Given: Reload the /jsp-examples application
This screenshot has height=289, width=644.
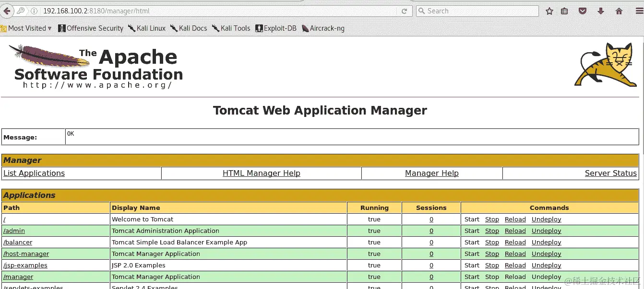Looking at the screenshot, I should (515, 266).
